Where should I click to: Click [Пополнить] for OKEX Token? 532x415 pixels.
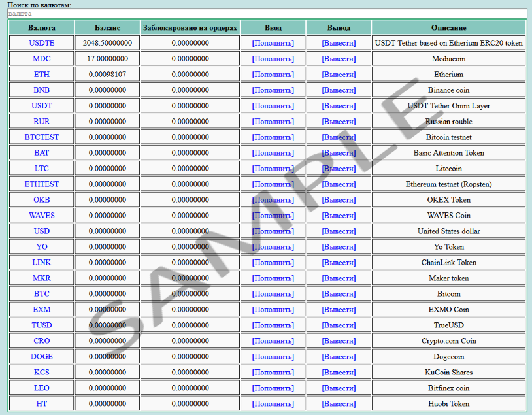pos(273,199)
